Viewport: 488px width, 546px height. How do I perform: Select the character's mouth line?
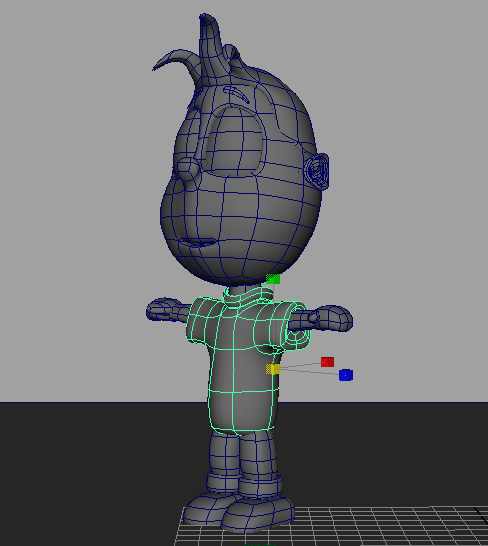[x=197, y=242]
